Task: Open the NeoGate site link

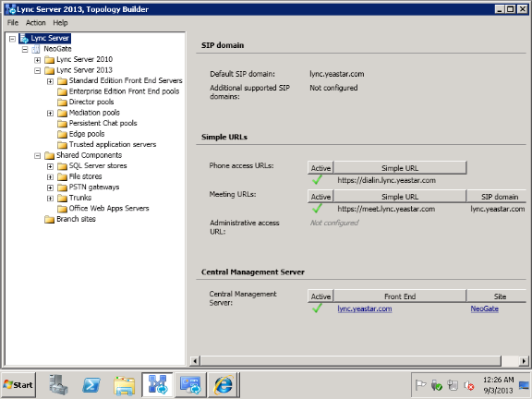Action: coord(485,308)
